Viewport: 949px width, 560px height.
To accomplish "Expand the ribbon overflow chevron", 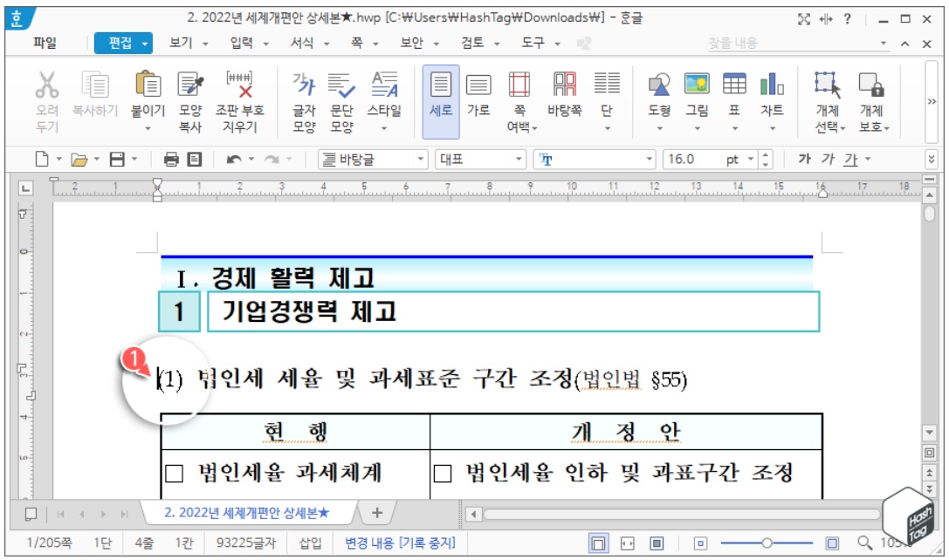I will tap(932, 101).
